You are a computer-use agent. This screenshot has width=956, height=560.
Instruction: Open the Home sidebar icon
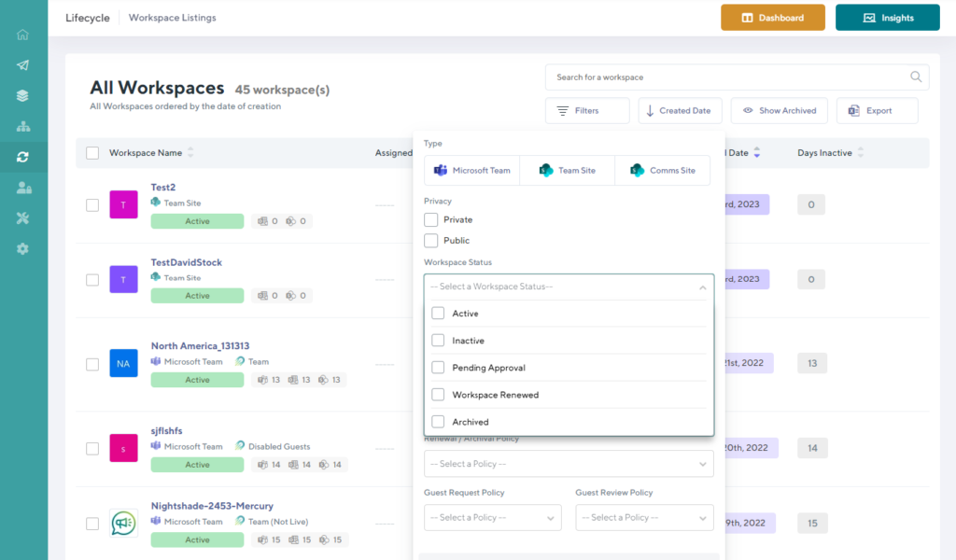pyautogui.click(x=23, y=34)
